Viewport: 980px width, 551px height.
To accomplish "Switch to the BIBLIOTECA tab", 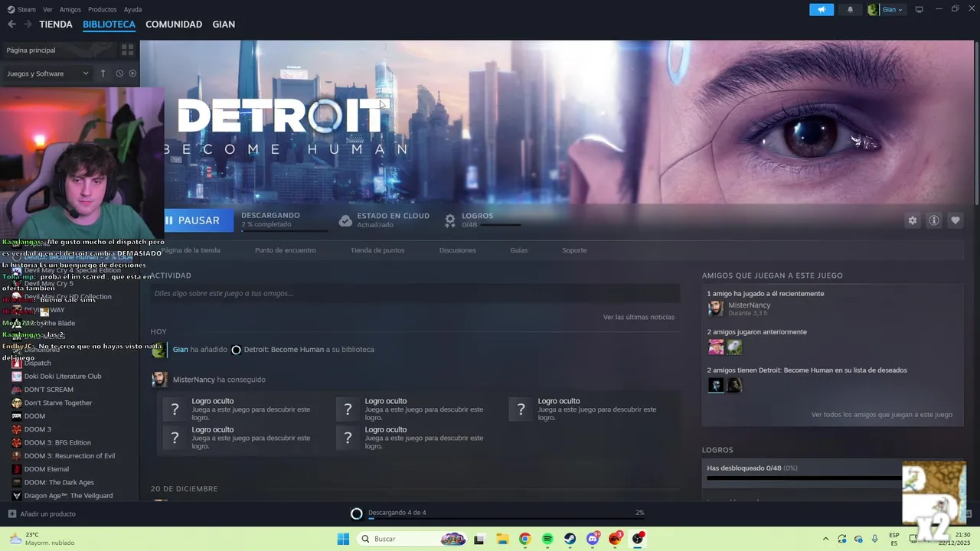I will [x=109, y=24].
